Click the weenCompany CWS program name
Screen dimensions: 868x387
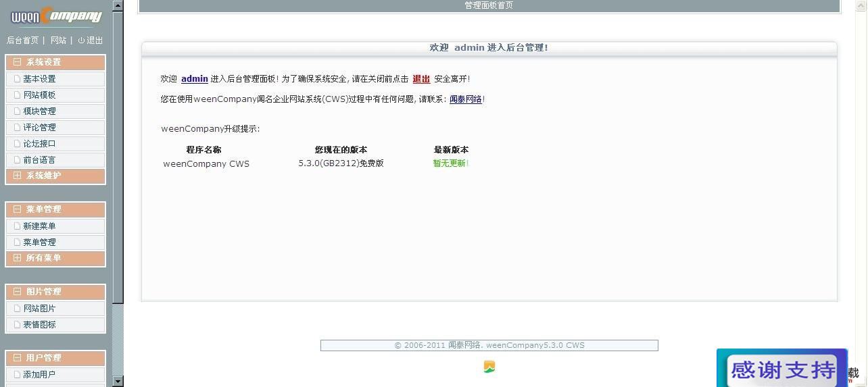[x=206, y=164]
